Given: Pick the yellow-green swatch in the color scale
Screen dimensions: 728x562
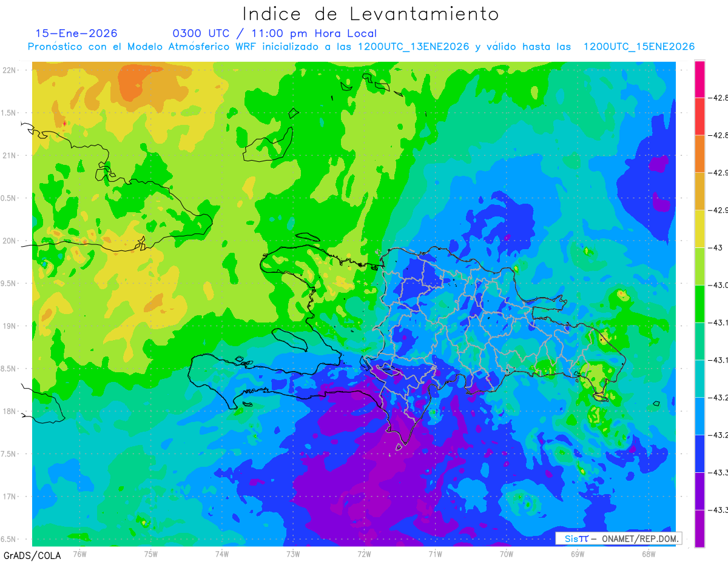Looking at the screenshot, I should tap(699, 266).
